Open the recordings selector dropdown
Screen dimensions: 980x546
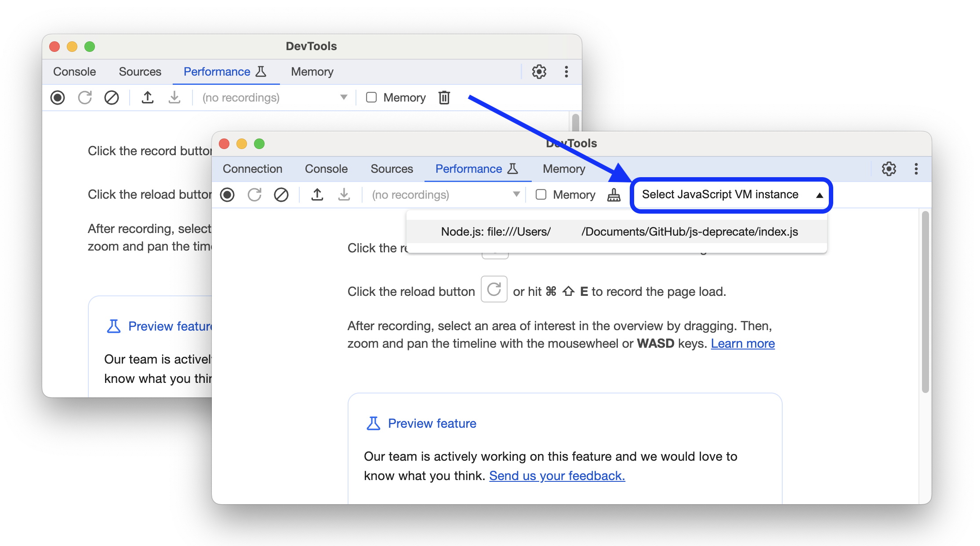443,195
